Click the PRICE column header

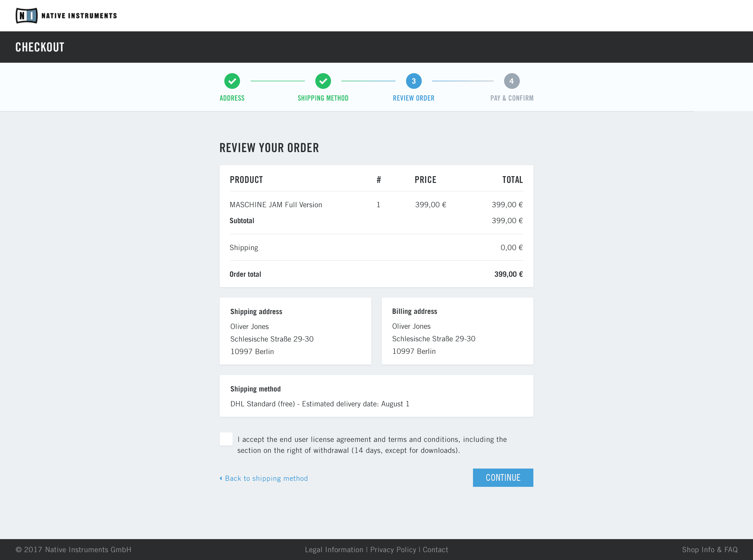pos(425,180)
